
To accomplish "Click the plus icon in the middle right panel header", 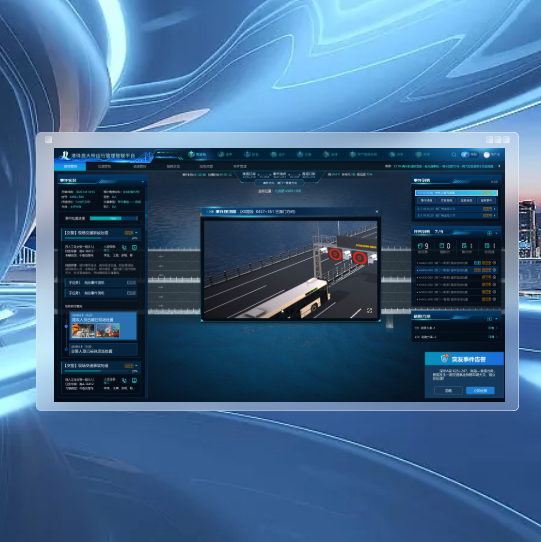I will pos(489,233).
